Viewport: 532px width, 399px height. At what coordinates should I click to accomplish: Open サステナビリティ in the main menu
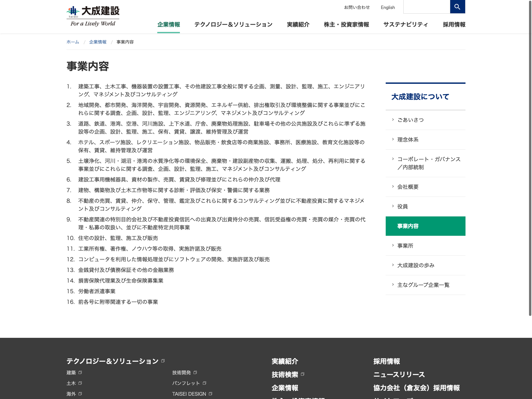point(405,25)
